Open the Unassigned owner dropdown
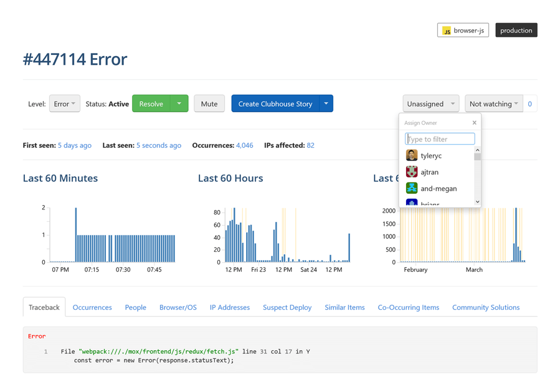 click(430, 103)
